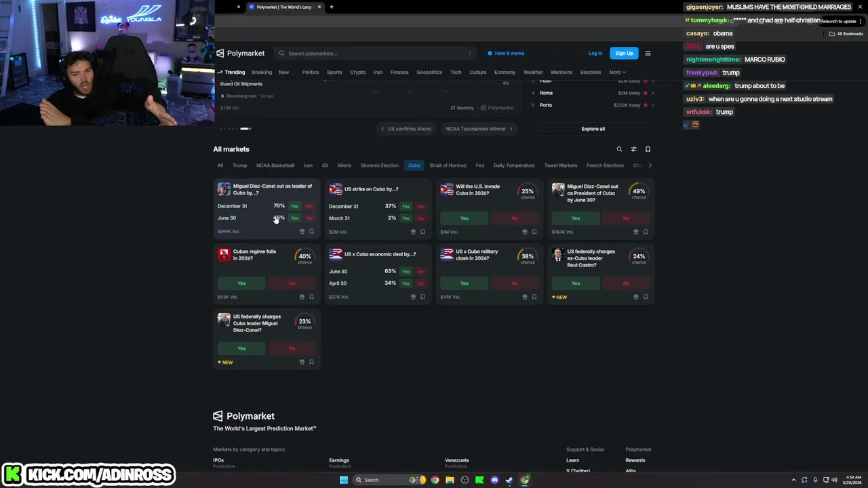Image resolution: width=868 pixels, height=488 pixels.
Task: Click the active carousel page indicator dot
Action: (x=245, y=129)
